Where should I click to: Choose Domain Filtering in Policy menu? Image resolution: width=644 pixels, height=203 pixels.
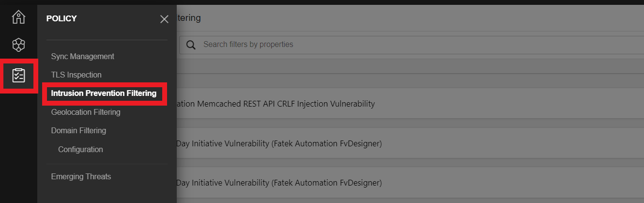click(78, 130)
